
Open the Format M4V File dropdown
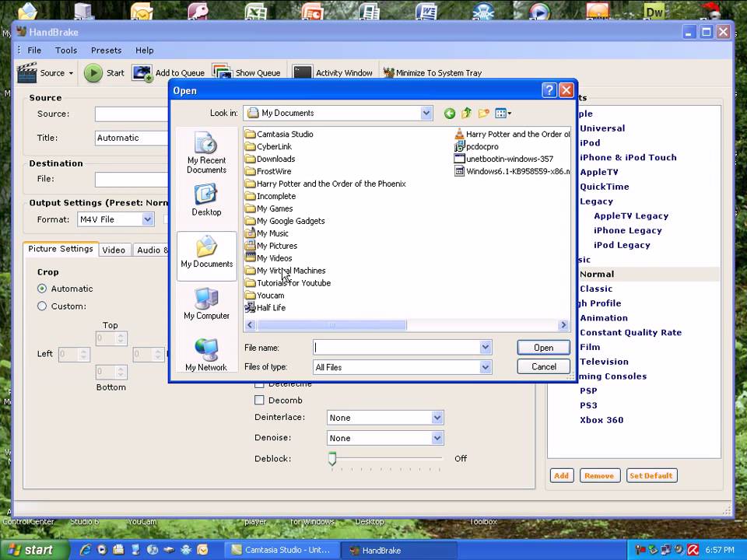148,219
